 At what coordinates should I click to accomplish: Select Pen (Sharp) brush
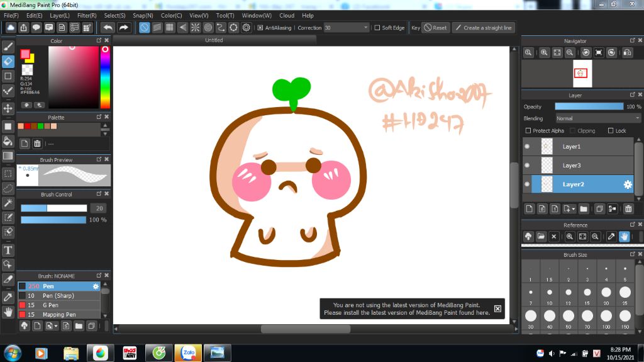point(59,296)
